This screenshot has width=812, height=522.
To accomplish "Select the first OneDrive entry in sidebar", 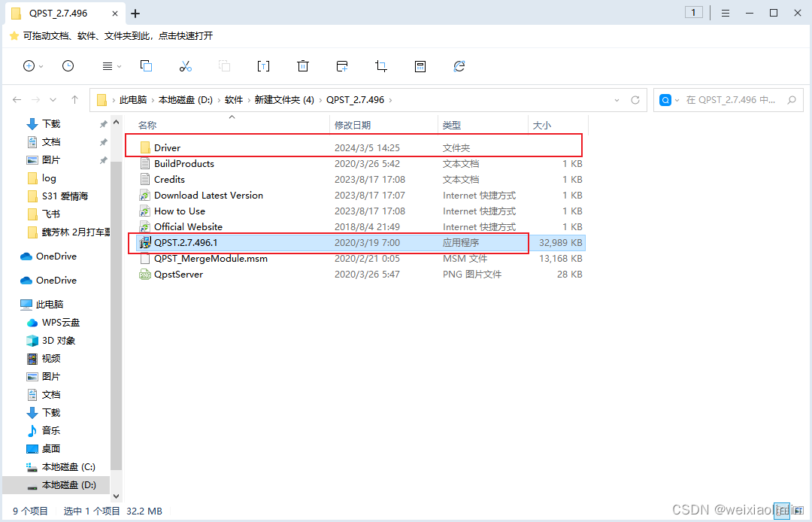I will pyautogui.click(x=56, y=256).
